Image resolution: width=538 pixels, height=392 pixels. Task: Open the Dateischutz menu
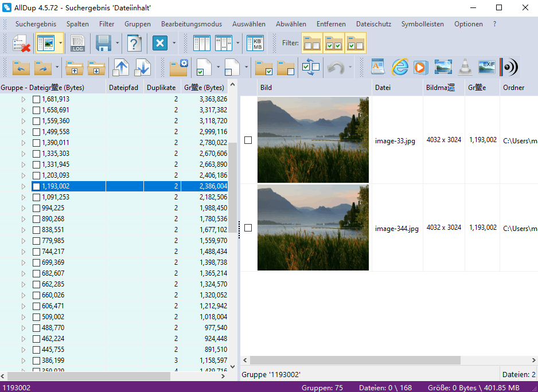(x=373, y=24)
